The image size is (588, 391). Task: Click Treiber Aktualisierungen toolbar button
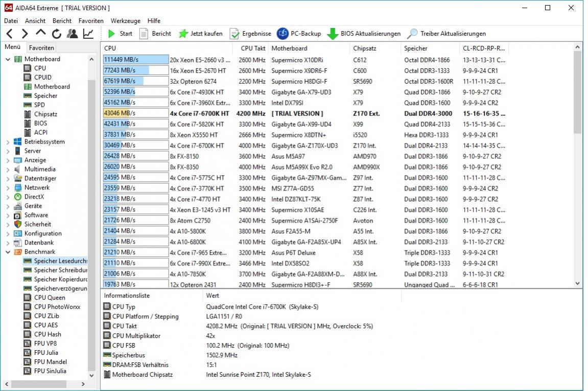click(x=446, y=34)
